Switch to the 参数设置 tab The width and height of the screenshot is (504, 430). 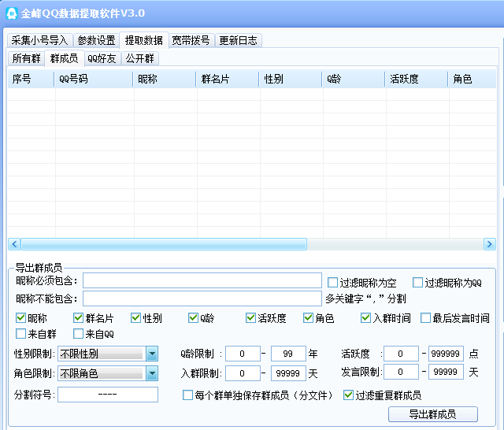pyautogui.click(x=96, y=40)
